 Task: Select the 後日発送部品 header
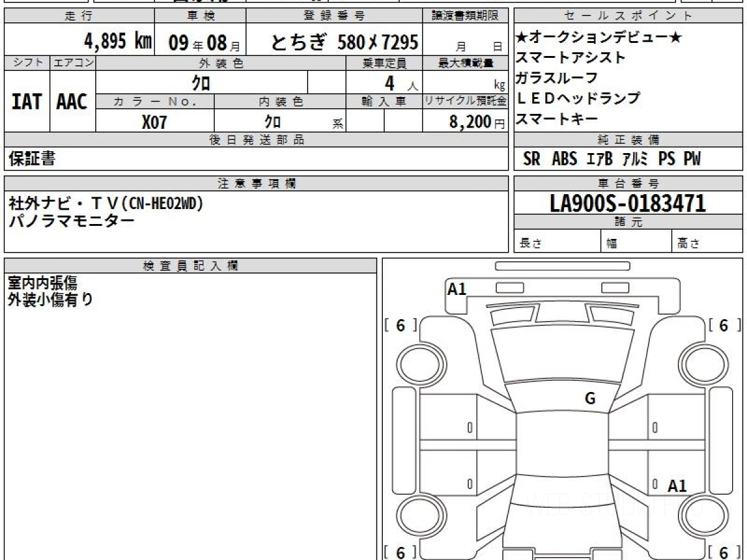256,140
